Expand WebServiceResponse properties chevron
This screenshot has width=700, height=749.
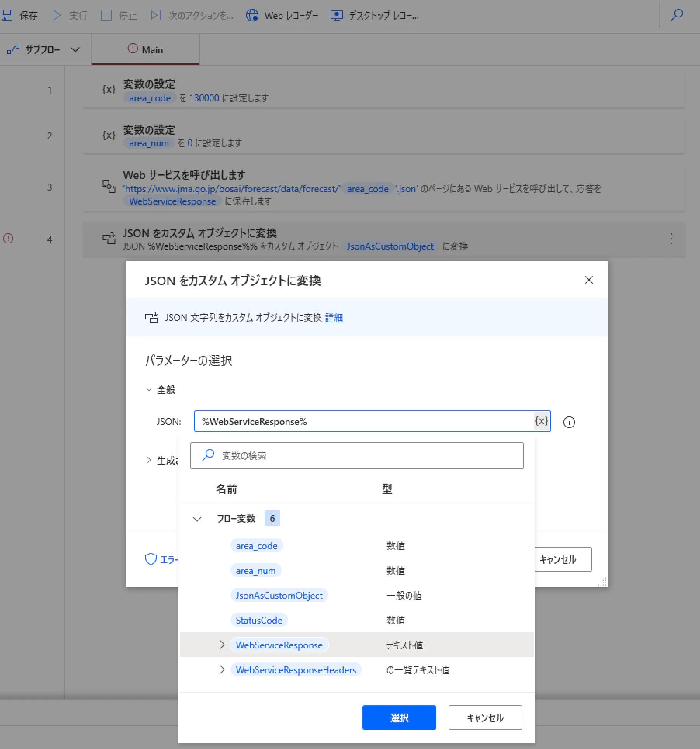[222, 645]
